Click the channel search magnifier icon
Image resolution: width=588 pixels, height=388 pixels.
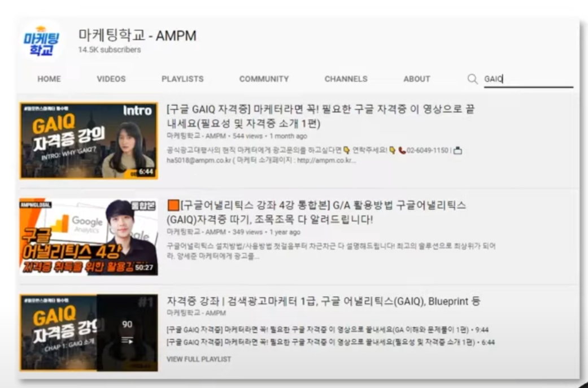pyautogui.click(x=473, y=79)
